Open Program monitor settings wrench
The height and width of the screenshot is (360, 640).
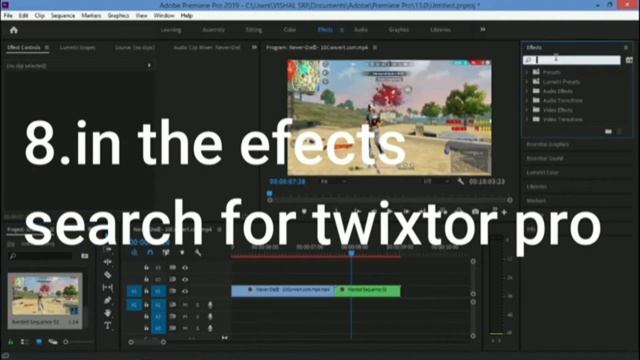coord(460,181)
